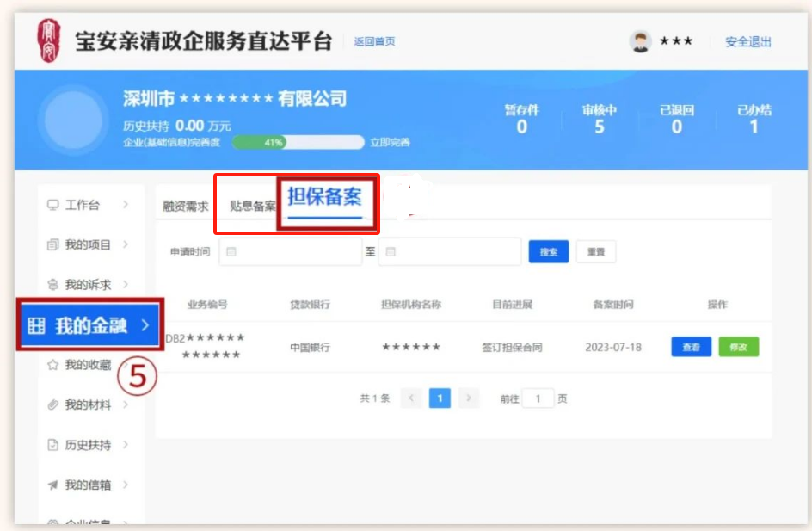The image size is (812, 531).
Task: Open the user avatar icon
Action: click(640, 41)
